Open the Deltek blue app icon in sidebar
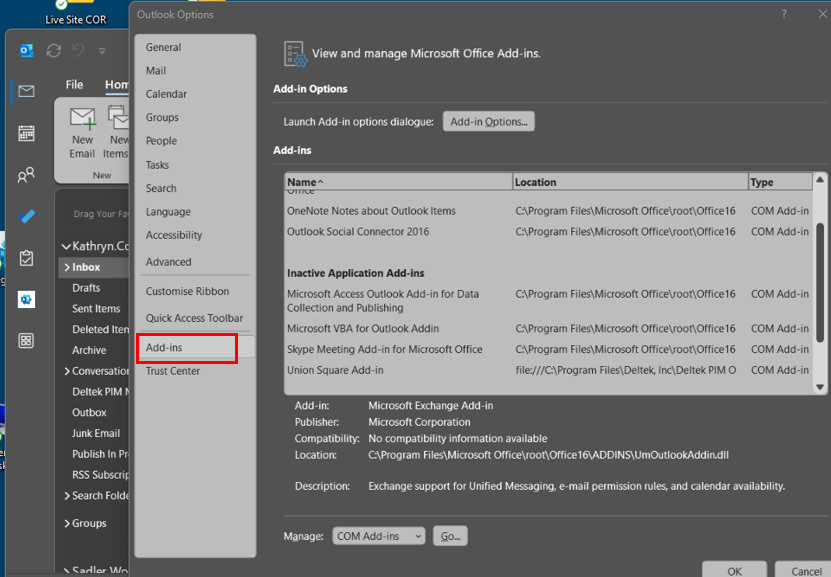The image size is (831, 577). [26, 299]
